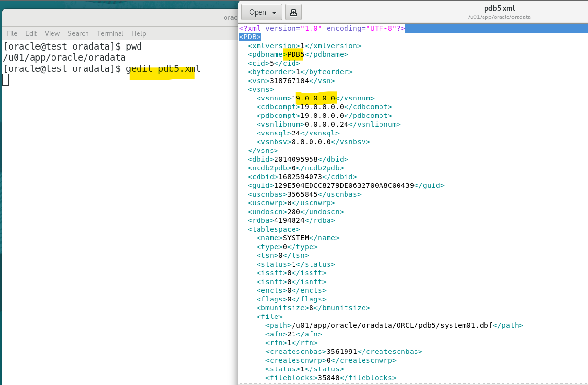
Task: Click the <cid>5</cid> line
Action: click(x=274, y=63)
